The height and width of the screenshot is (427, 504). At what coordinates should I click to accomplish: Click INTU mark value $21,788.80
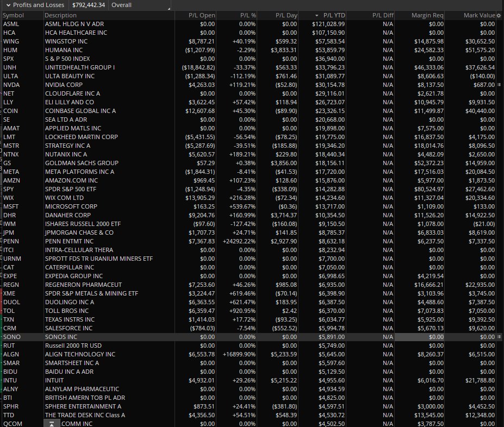tap(480, 380)
